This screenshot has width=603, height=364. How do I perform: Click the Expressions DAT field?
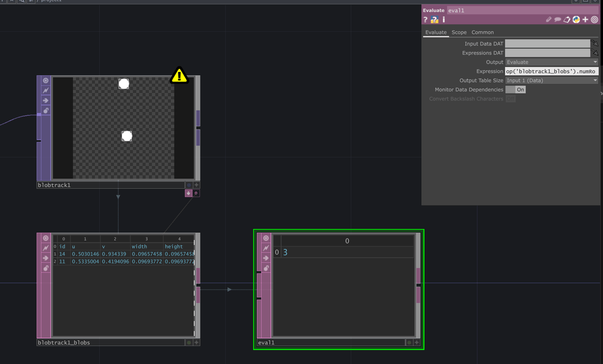[548, 53]
